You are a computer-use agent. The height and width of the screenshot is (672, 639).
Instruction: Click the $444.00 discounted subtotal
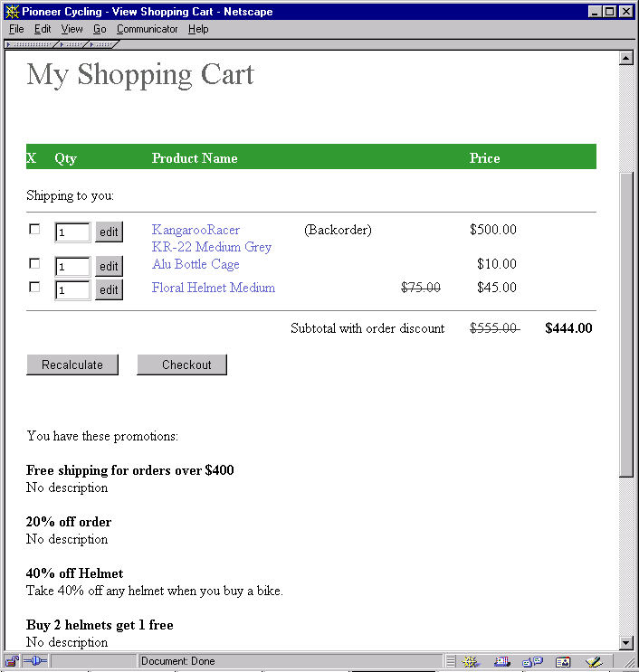click(568, 328)
